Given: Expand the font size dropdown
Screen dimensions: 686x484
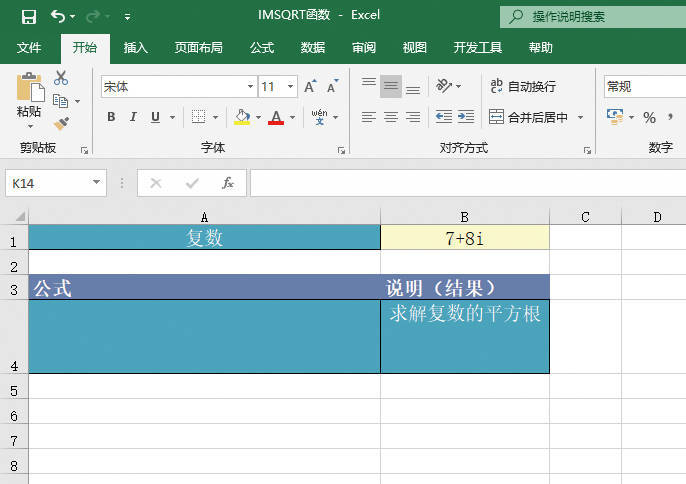Looking at the screenshot, I should tap(291, 87).
